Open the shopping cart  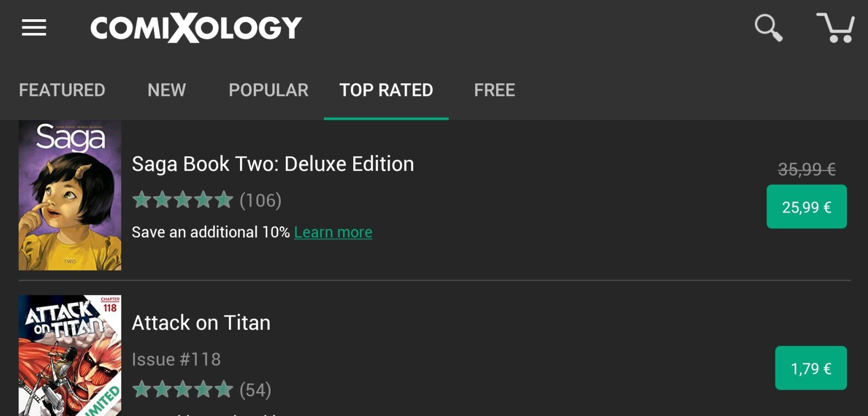click(x=835, y=27)
